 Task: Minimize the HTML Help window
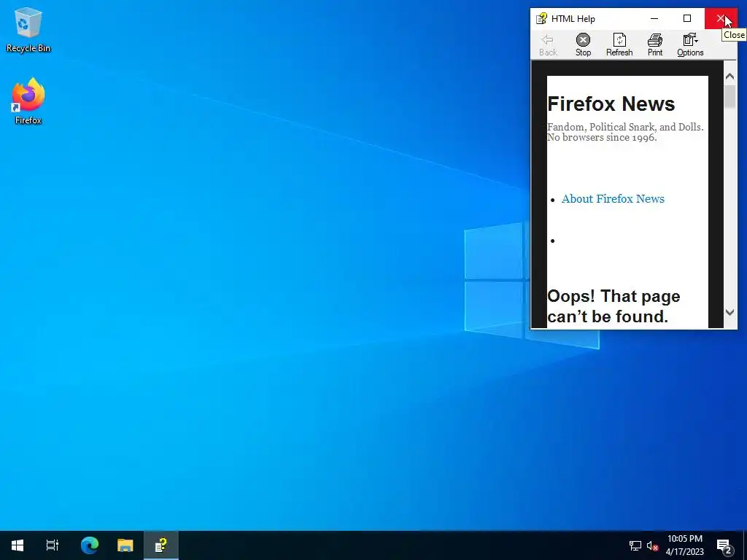tap(654, 18)
